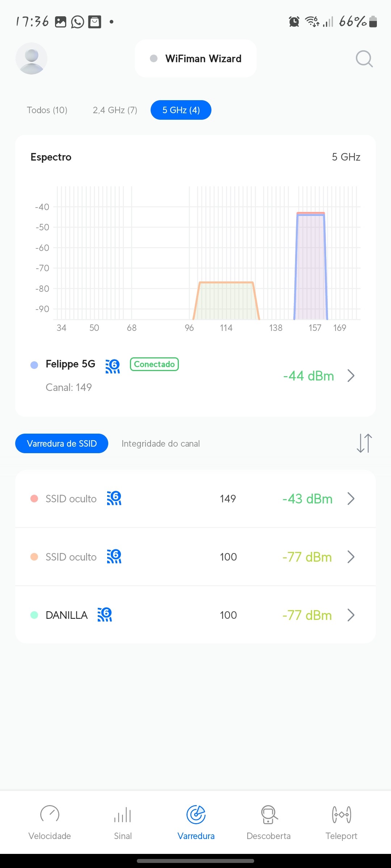This screenshot has width=391, height=868.
Task: Tap the Varredura scan icon
Action: click(x=196, y=815)
